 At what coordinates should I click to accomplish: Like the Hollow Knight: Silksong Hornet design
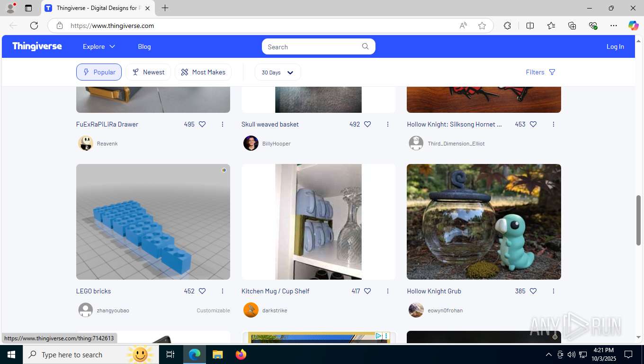pyautogui.click(x=533, y=124)
